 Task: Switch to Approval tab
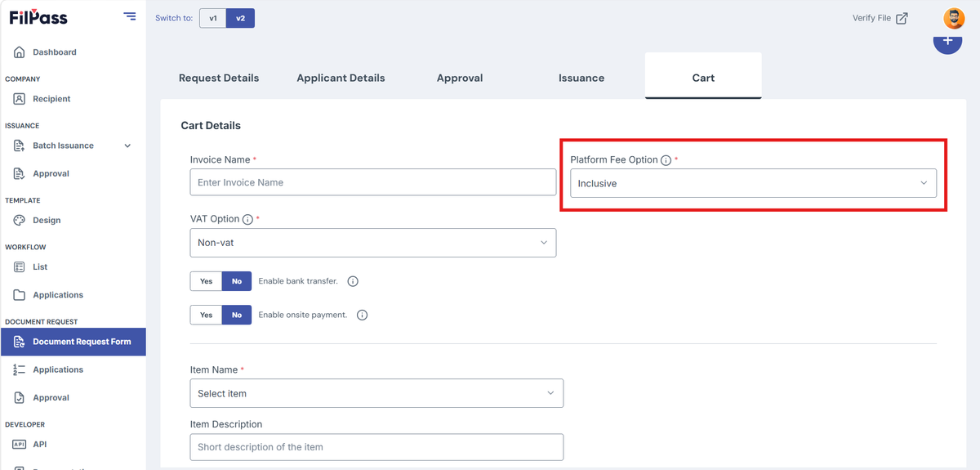tap(460, 78)
